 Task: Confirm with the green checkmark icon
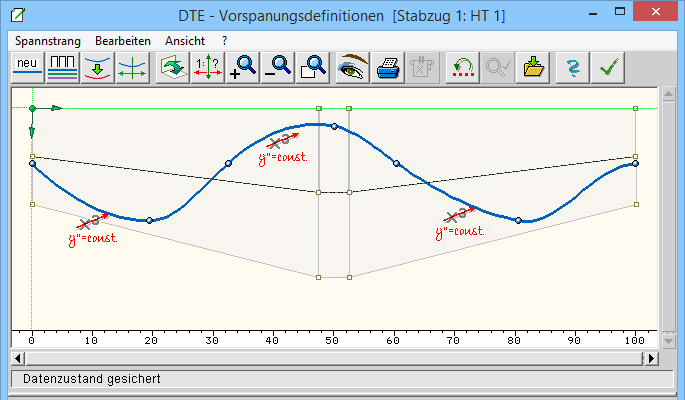(607, 67)
